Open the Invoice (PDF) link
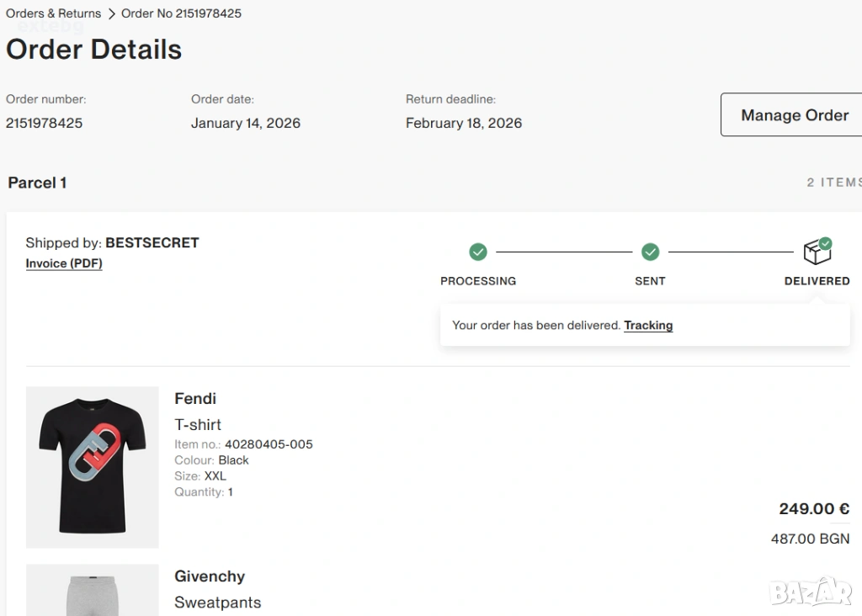Image resolution: width=862 pixels, height=616 pixels. coord(64,263)
